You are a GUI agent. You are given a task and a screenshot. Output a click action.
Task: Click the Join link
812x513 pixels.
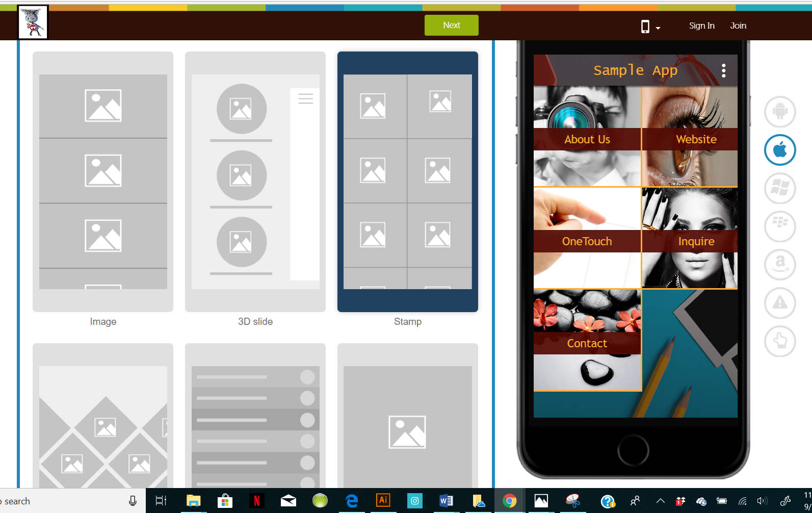click(x=738, y=26)
